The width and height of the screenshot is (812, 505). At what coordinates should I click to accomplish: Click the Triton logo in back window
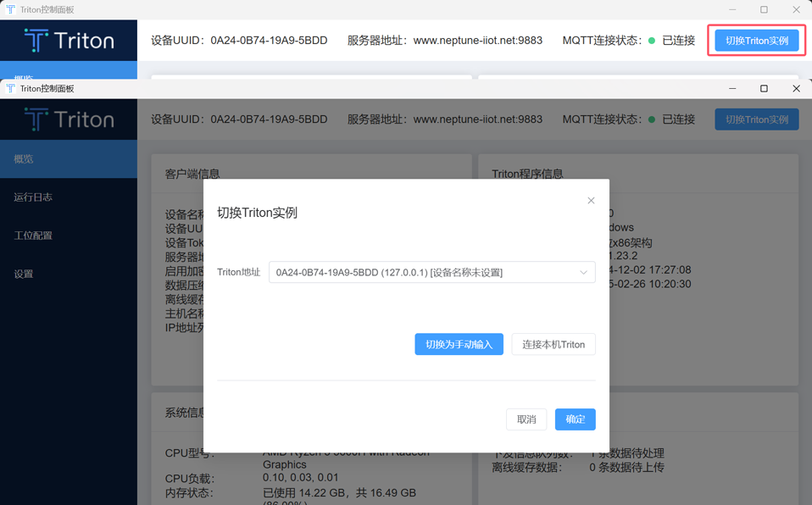(69, 41)
